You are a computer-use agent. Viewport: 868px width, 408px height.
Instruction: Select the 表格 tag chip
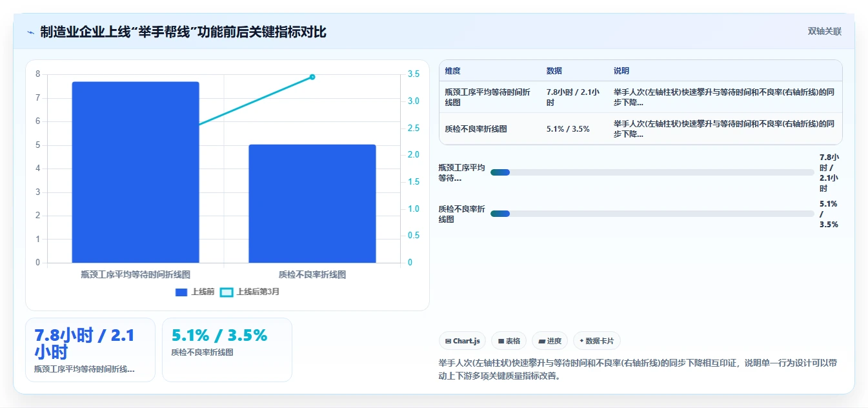(x=509, y=341)
